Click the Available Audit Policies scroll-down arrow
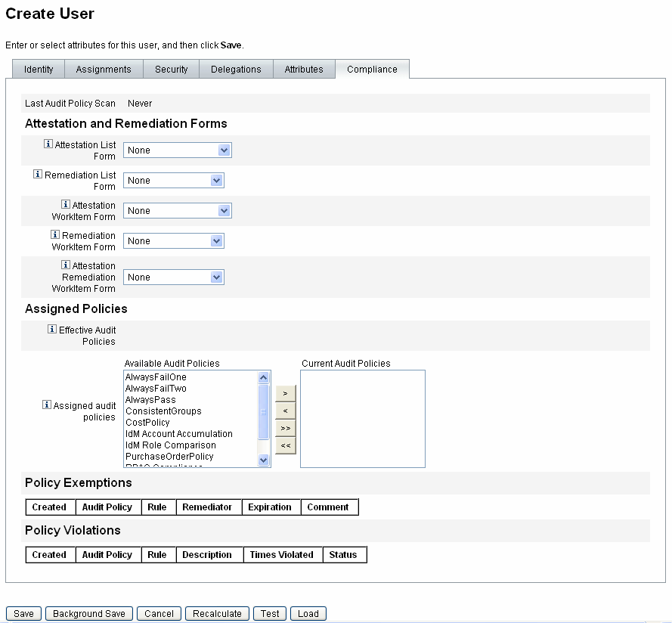 pos(264,460)
